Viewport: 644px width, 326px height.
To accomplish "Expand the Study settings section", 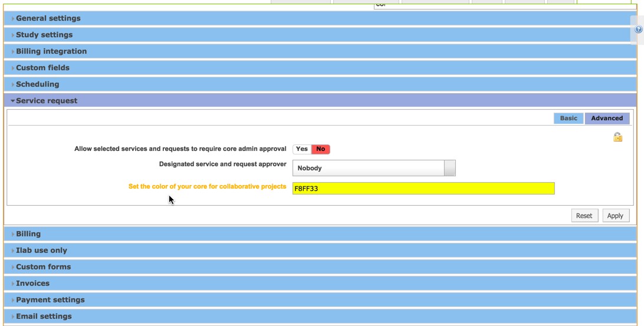I will (x=44, y=35).
